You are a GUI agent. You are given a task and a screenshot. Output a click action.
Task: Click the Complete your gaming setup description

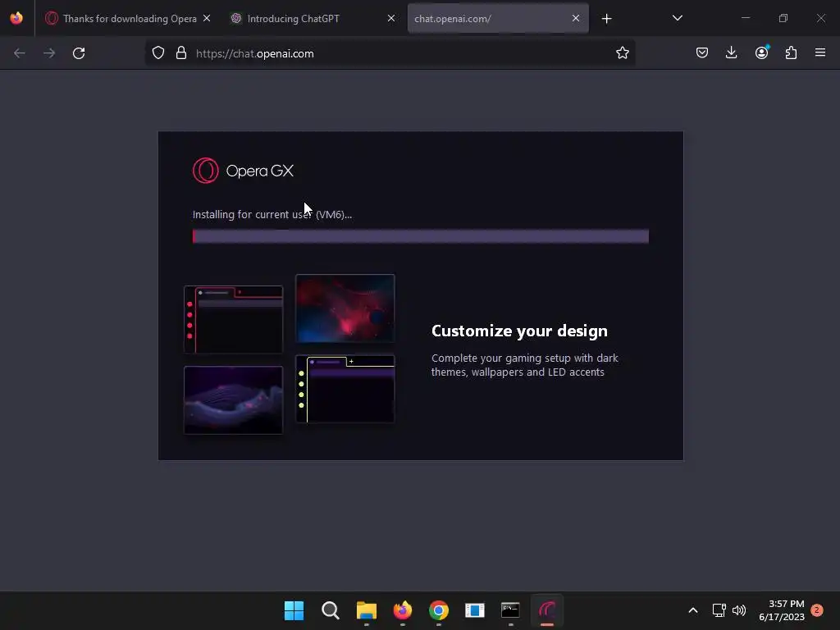tap(524, 365)
